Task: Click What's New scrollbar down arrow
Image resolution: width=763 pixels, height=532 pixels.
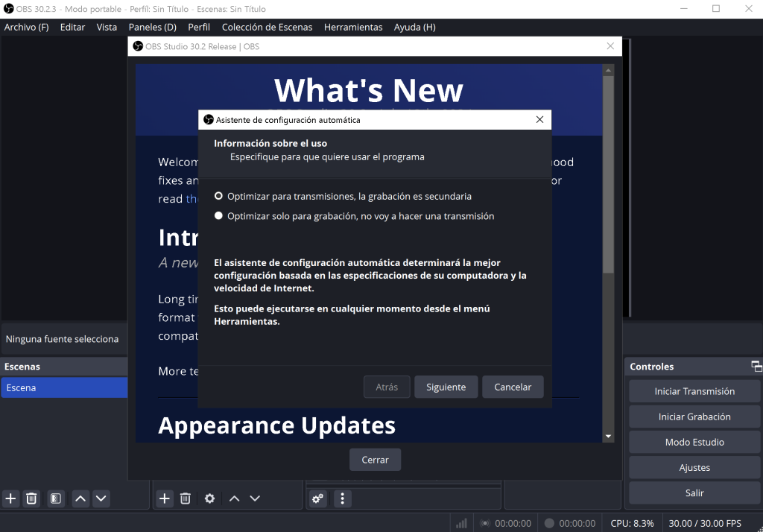Action: click(608, 436)
